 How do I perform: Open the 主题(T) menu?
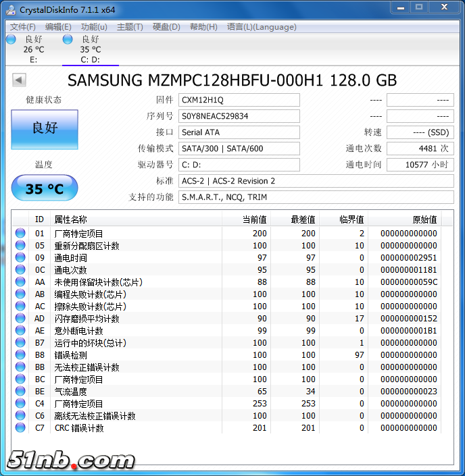click(130, 27)
